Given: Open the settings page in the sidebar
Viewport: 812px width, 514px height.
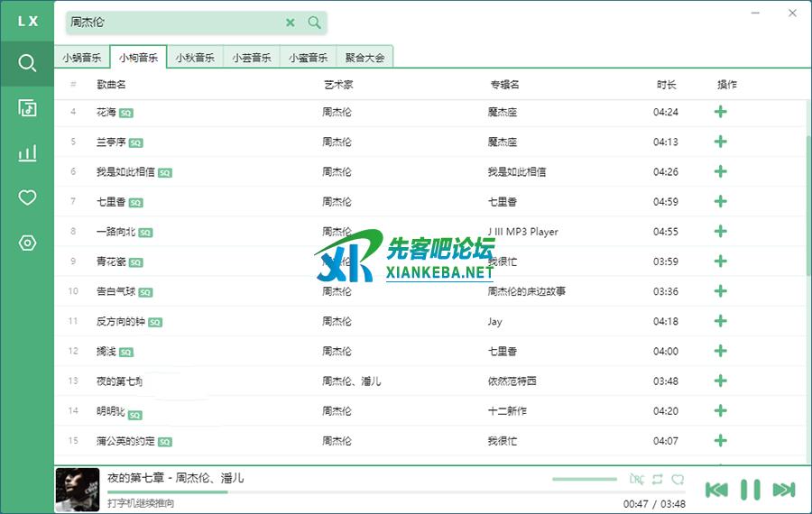Looking at the screenshot, I should point(27,243).
